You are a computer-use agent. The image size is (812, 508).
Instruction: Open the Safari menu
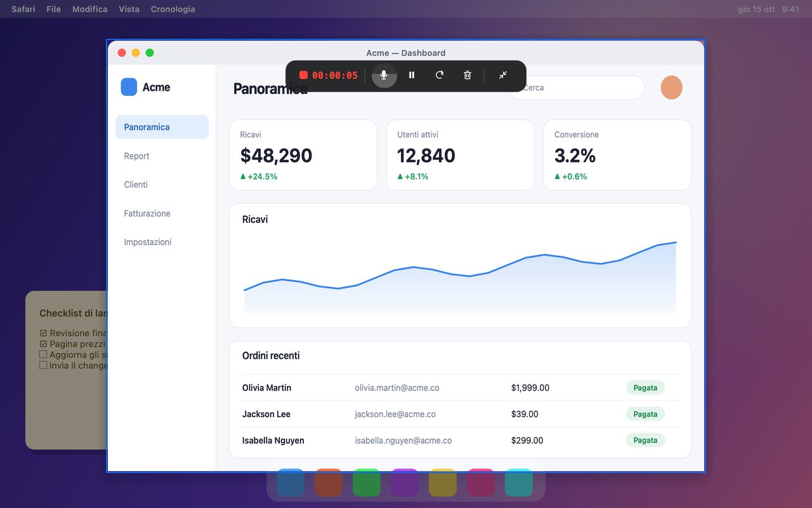[x=23, y=9]
